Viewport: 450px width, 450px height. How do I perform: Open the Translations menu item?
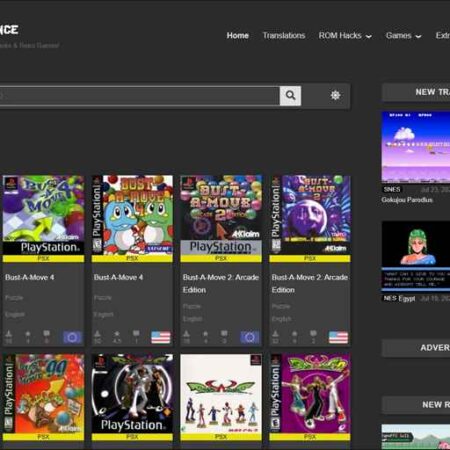(x=284, y=35)
